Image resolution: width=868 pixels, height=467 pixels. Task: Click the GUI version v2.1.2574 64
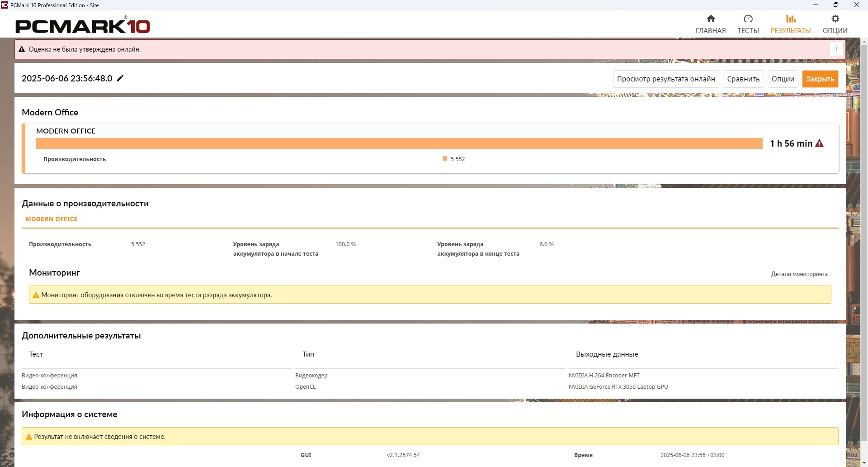(403, 455)
